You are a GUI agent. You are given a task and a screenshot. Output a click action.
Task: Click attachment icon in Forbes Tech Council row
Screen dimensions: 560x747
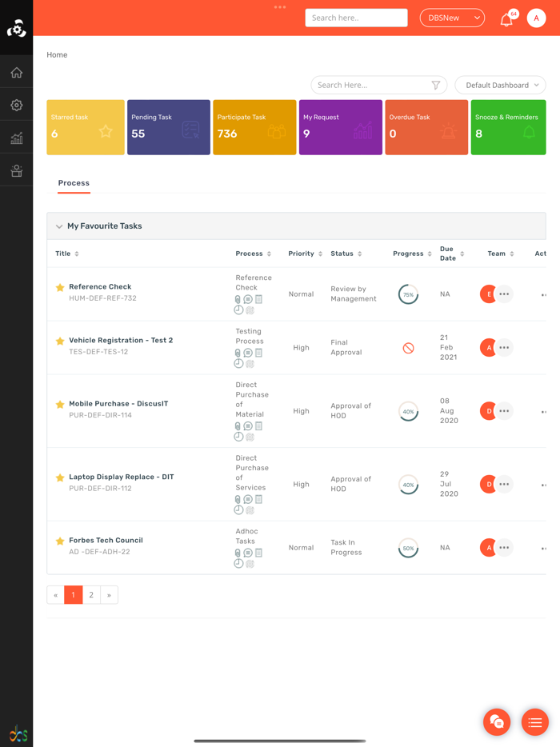point(238,553)
